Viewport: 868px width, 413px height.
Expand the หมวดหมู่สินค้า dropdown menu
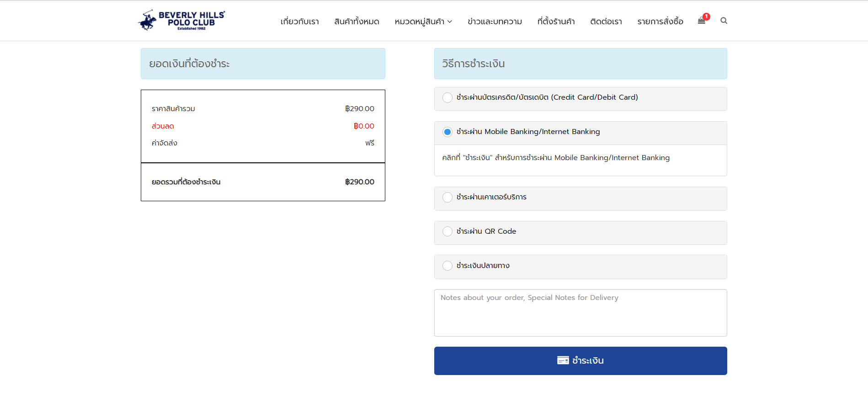(x=423, y=21)
